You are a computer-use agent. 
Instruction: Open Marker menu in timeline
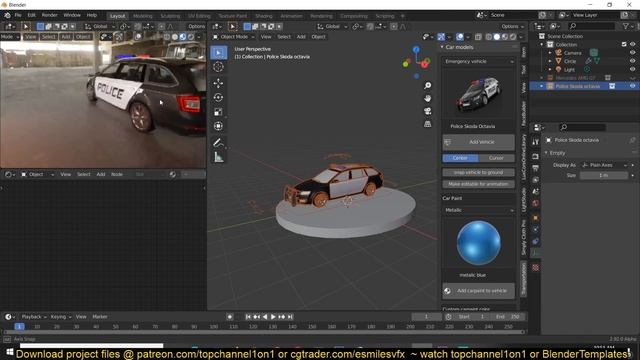pyautogui.click(x=100, y=317)
